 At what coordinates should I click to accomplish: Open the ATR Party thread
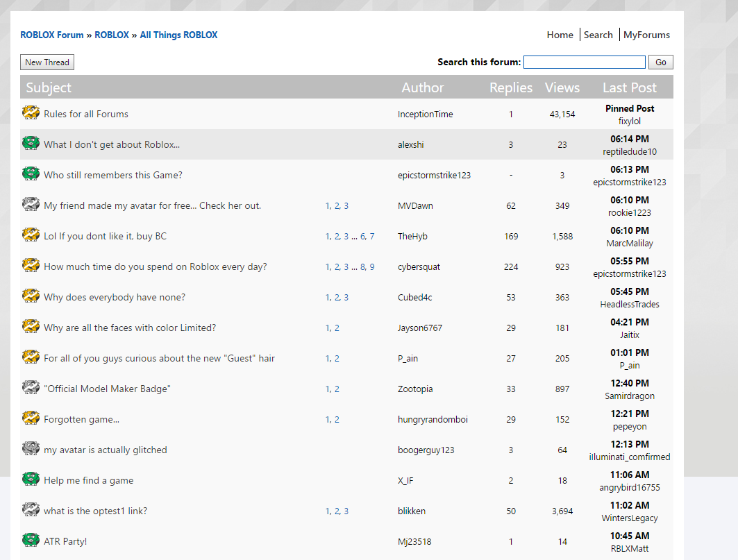pos(65,542)
